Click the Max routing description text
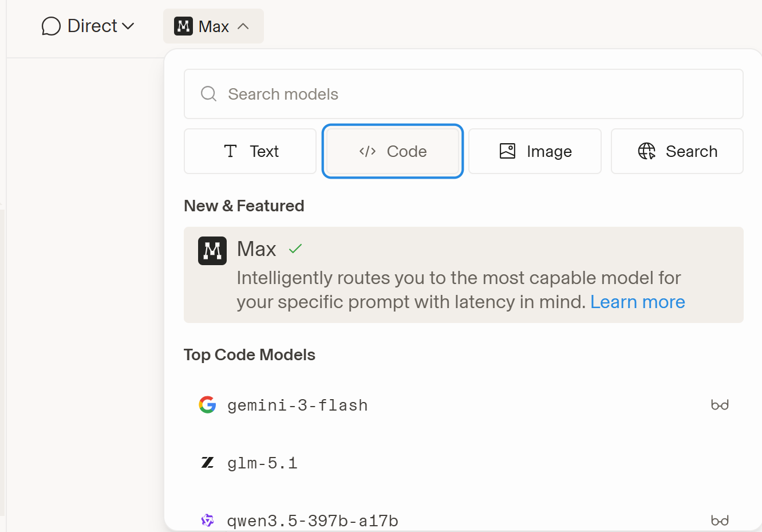The height and width of the screenshot is (532, 762). pyautogui.click(x=461, y=290)
